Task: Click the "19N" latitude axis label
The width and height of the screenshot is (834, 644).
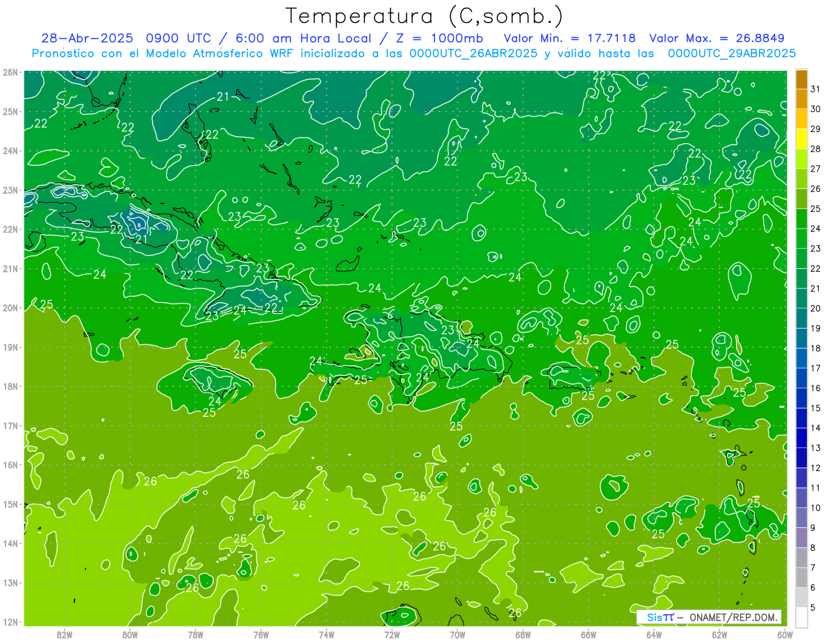Action: click(x=10, y=347)
